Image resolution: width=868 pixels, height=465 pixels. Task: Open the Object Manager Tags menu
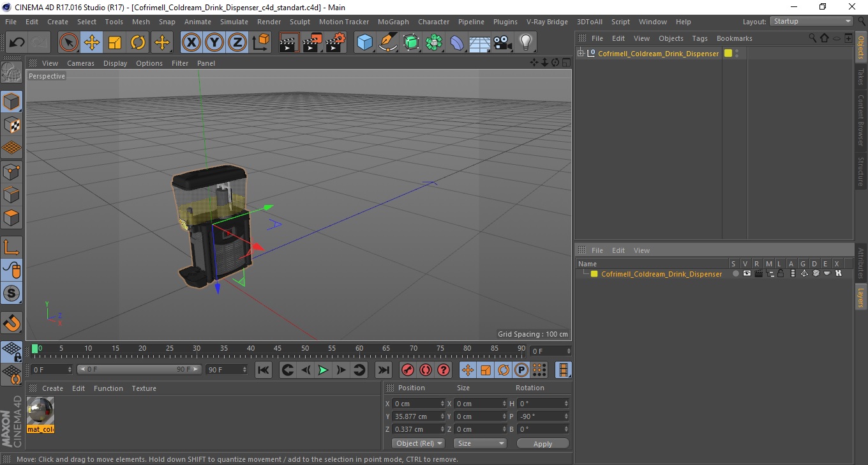700,38
